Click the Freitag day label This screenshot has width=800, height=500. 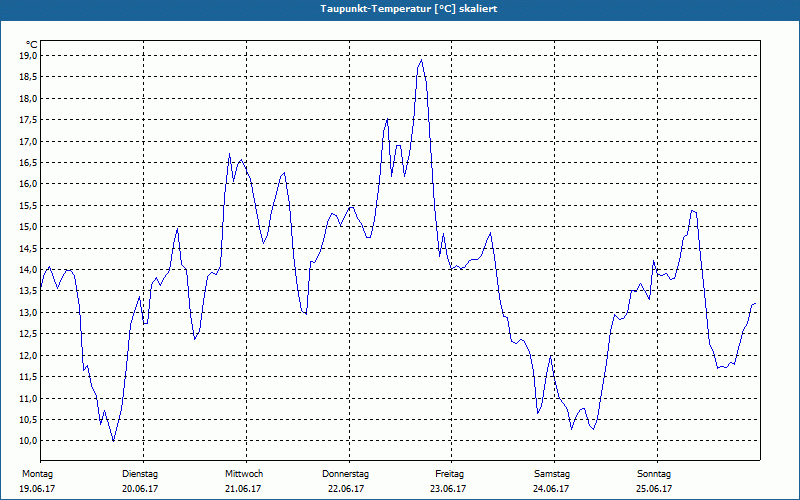(449, 474)
